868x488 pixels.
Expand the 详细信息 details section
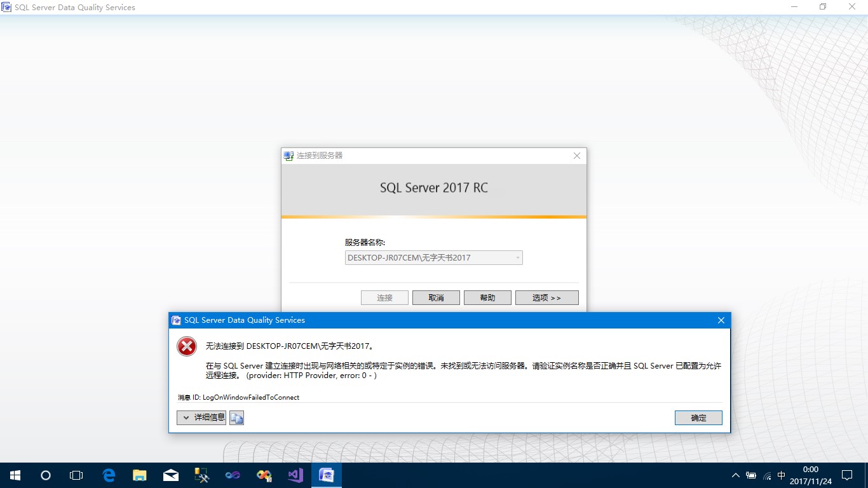(x=201, y=417)
